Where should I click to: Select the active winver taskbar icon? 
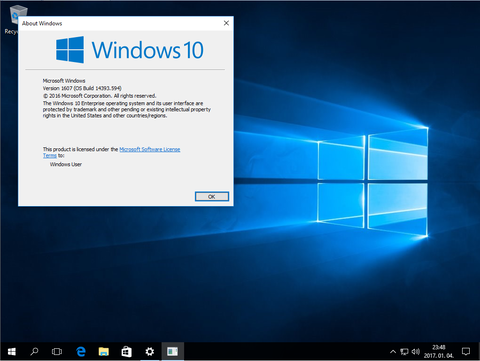click(x=172, y=351)
